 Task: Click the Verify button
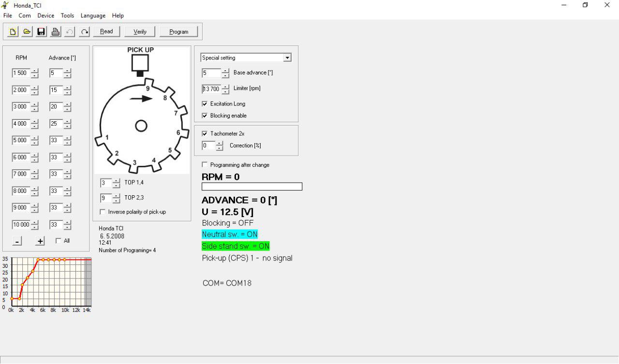pos(140,31)
